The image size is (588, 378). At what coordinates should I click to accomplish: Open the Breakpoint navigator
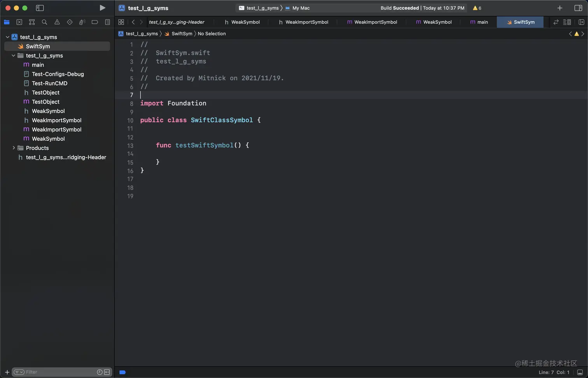tap(95, 22)
